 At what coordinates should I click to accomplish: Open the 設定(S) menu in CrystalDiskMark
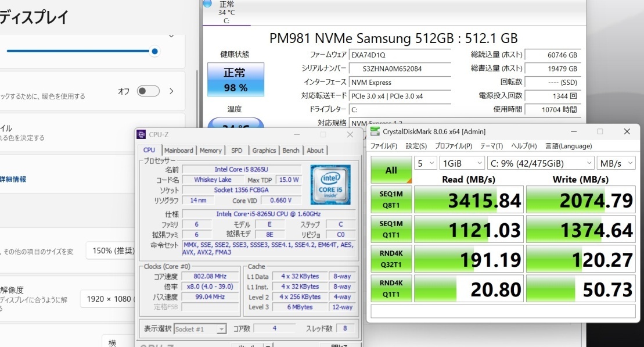coord(416,146)
